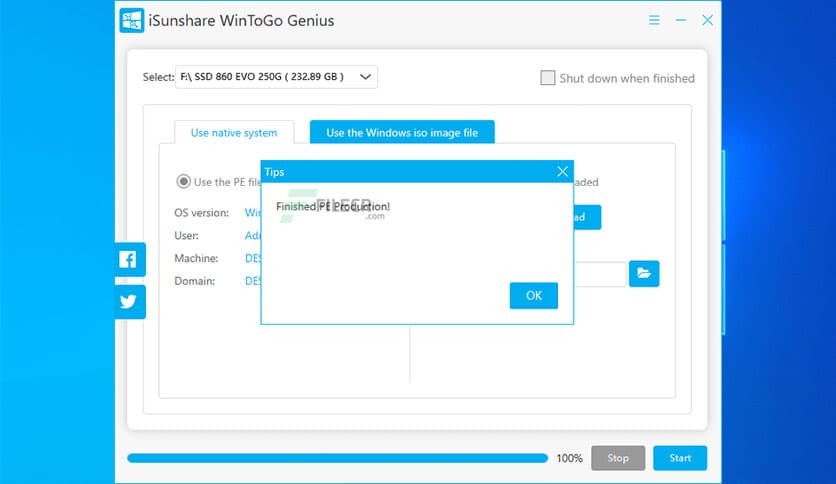Viewport: 836px width, 484px height.
Task: Expand the F:\ SSD 860 EVO drive dropdown
Action: point(277,77)
